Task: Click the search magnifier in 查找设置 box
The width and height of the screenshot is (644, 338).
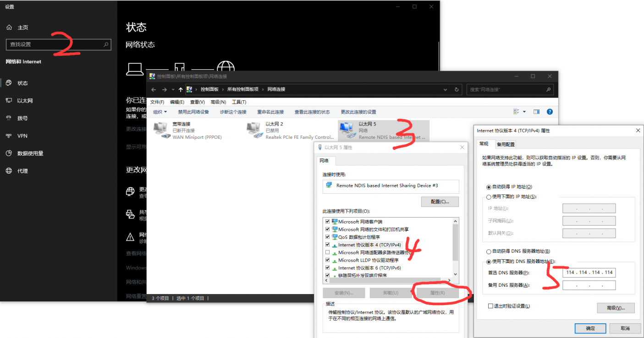Action: [x=106, y=44]
